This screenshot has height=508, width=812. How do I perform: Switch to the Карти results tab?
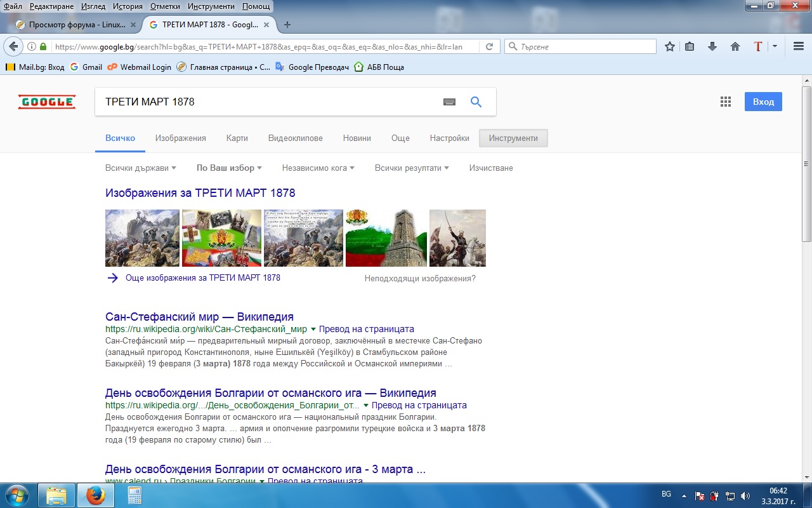tap(237, 138)
